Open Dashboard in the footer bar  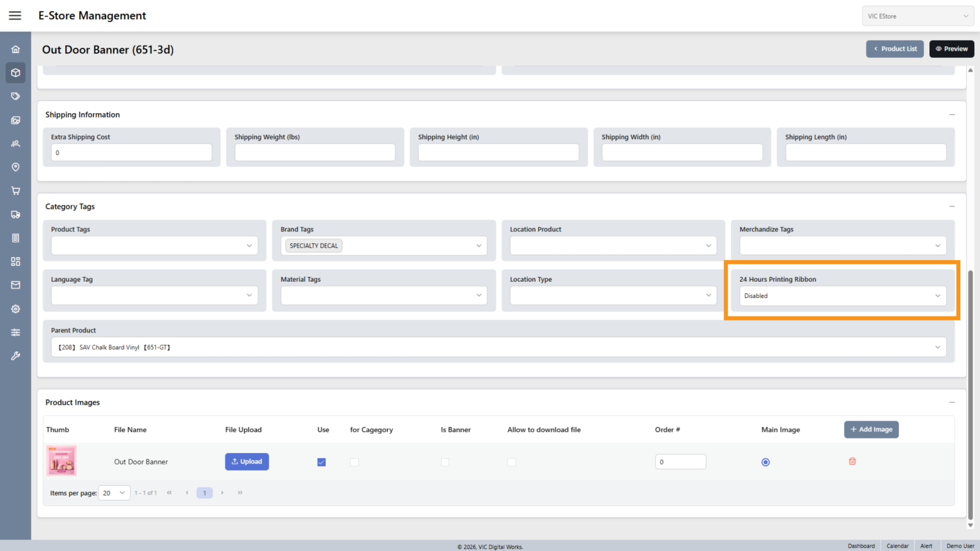tap(861, 546)
